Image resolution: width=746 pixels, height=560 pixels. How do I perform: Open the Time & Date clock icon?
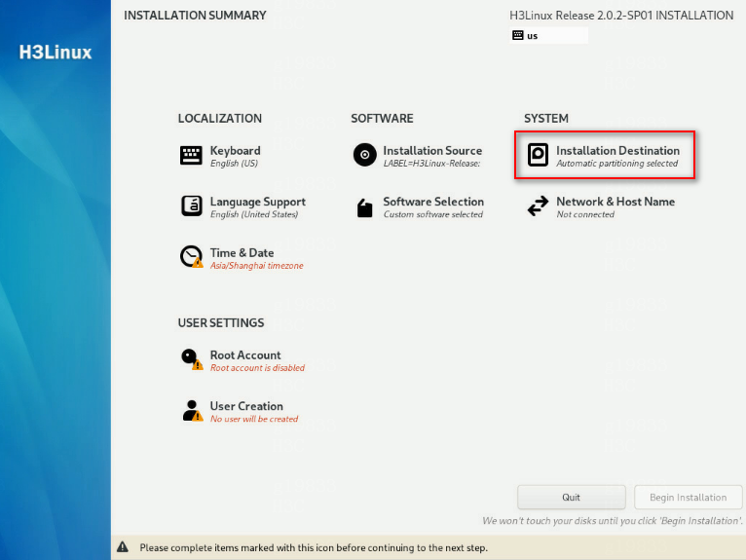pos(191,257)
